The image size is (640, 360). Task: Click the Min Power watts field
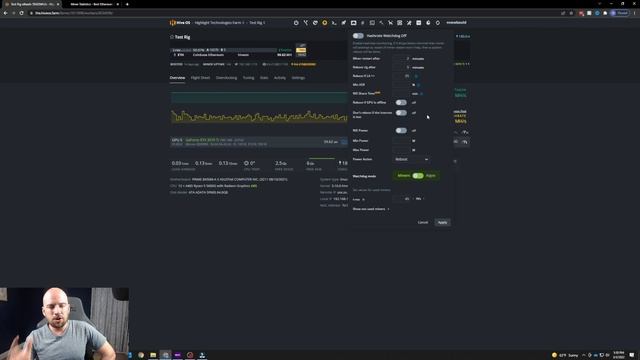click(x=401, y=141)
